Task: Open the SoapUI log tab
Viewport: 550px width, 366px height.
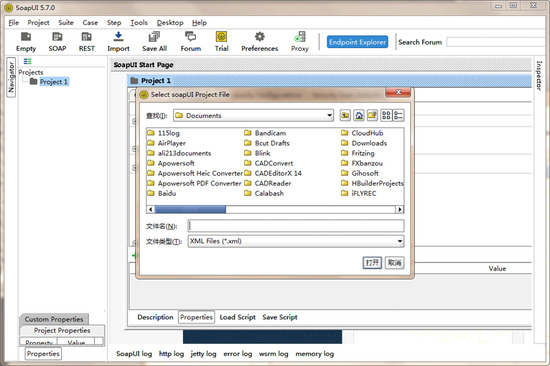Action: click(x=134, y=354)
